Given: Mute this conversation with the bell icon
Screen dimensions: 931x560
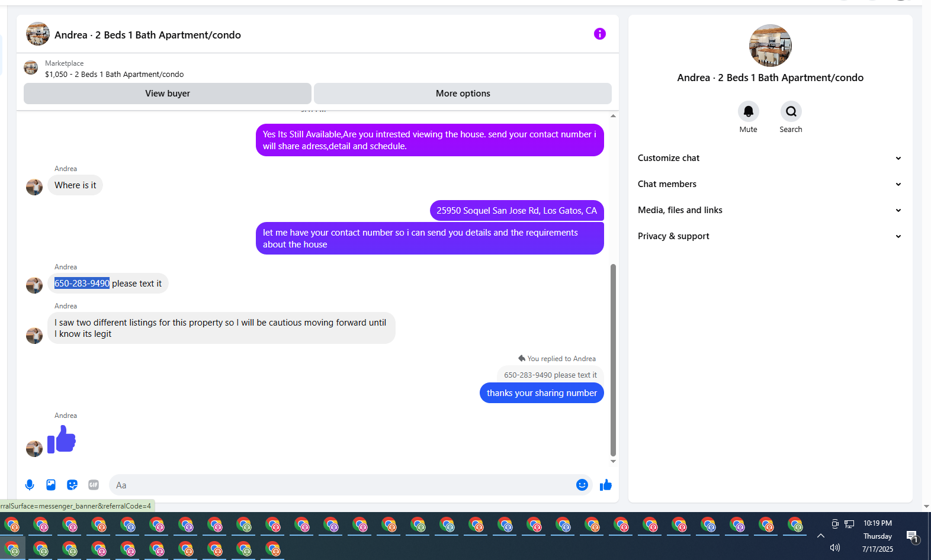Looking at the screenshot, I should [x=749, y=111].
